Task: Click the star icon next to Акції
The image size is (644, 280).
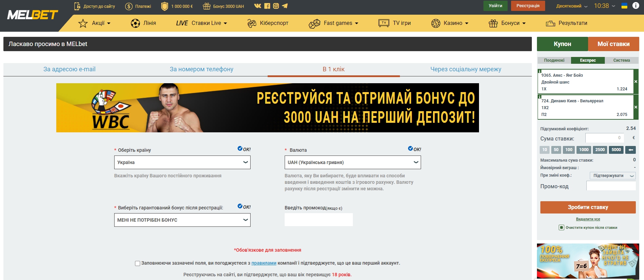Action: pos(83,23)
